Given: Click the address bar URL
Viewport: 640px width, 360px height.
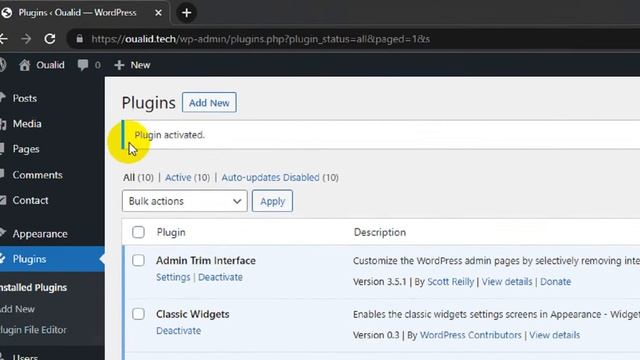Looking at the screenshot, I should [260, 39].
